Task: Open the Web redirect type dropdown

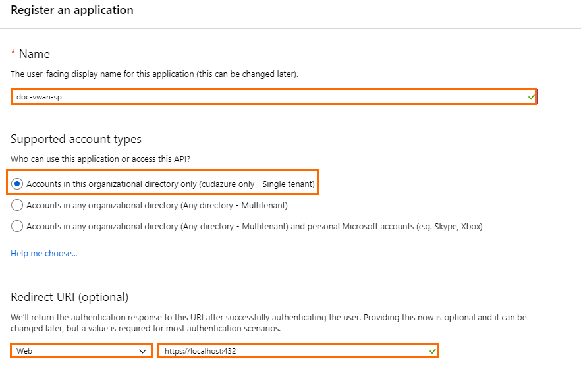Action: point(81,351)
